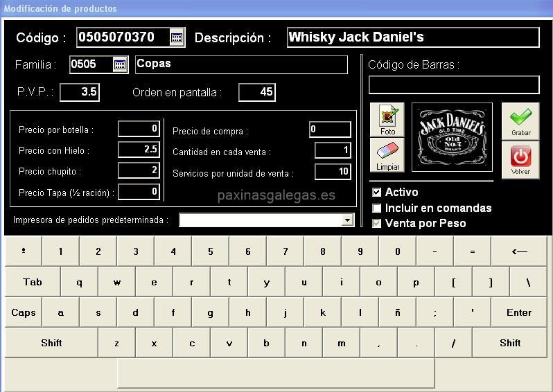This screenshot has width=553, height=392.
Task: Tap the left Shift key
Action: (51, 343)
